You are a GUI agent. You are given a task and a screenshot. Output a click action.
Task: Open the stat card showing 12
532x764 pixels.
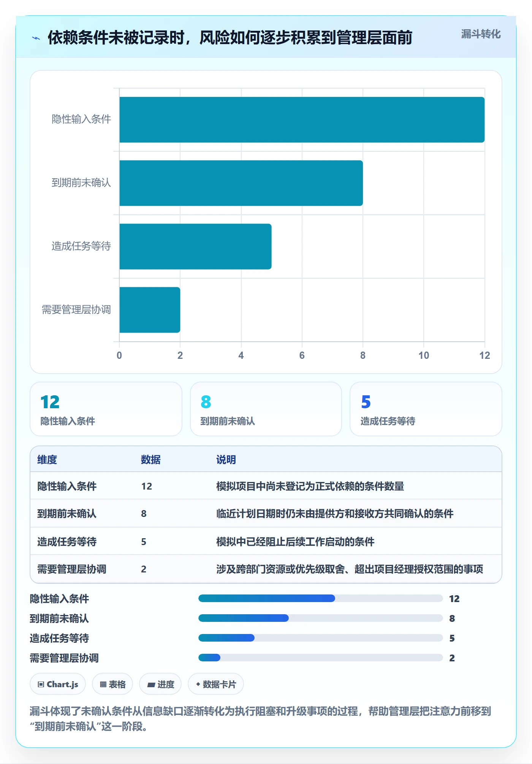106,409
